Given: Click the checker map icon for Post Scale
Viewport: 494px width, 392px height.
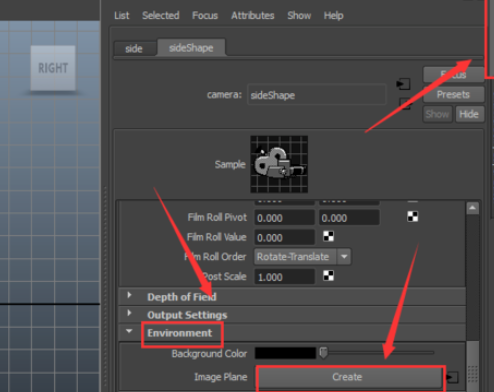Looking at the screenshot, I should [x=328, y=276].
